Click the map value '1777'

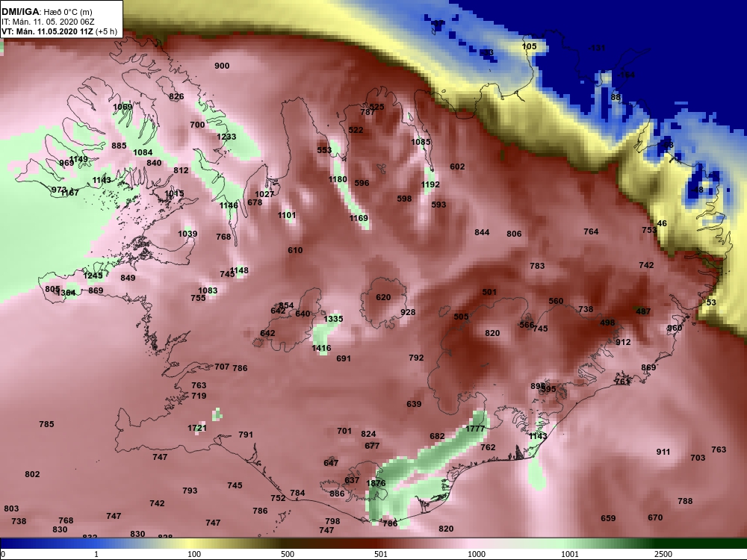point(475,429)
